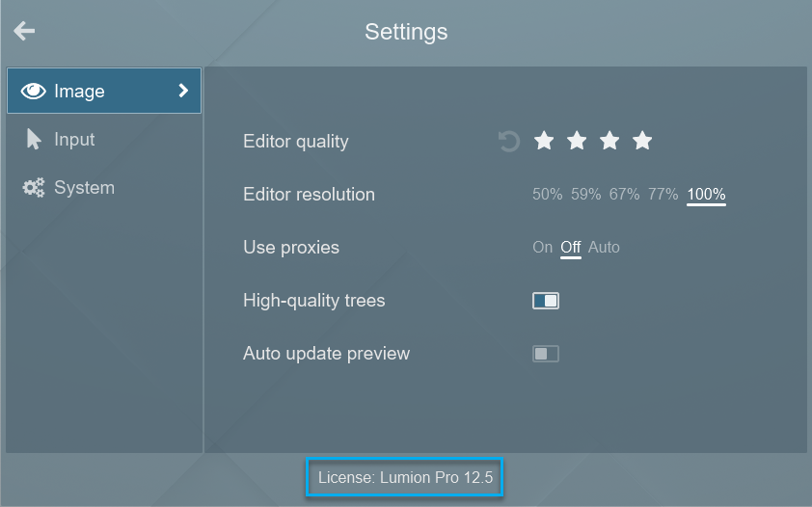The width and height of the screenshot is (812, 507).
Task: Switch to the System settings tab
Action: 84,188
